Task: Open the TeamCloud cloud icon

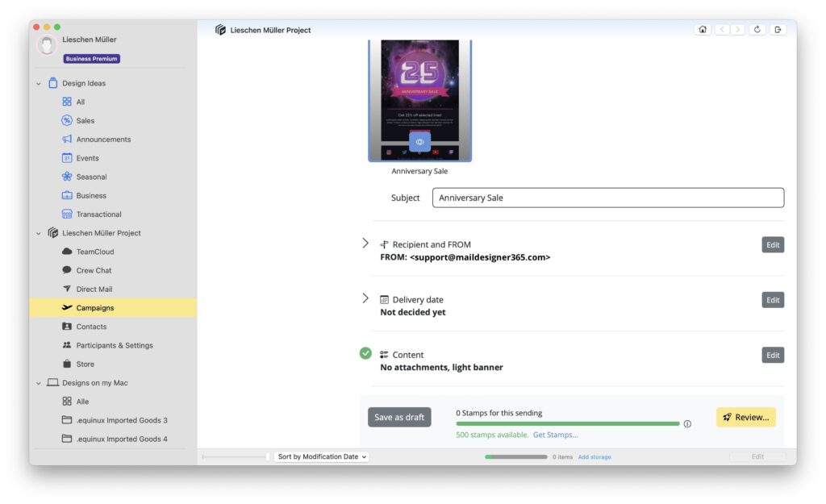Action: [x=67, y=252]
